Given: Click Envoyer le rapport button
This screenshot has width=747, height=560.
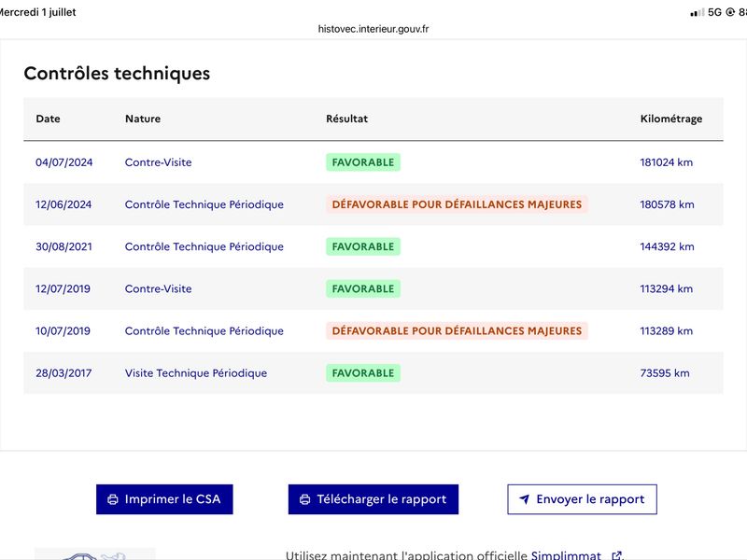Looking at the screenshot, I should 582,499.
